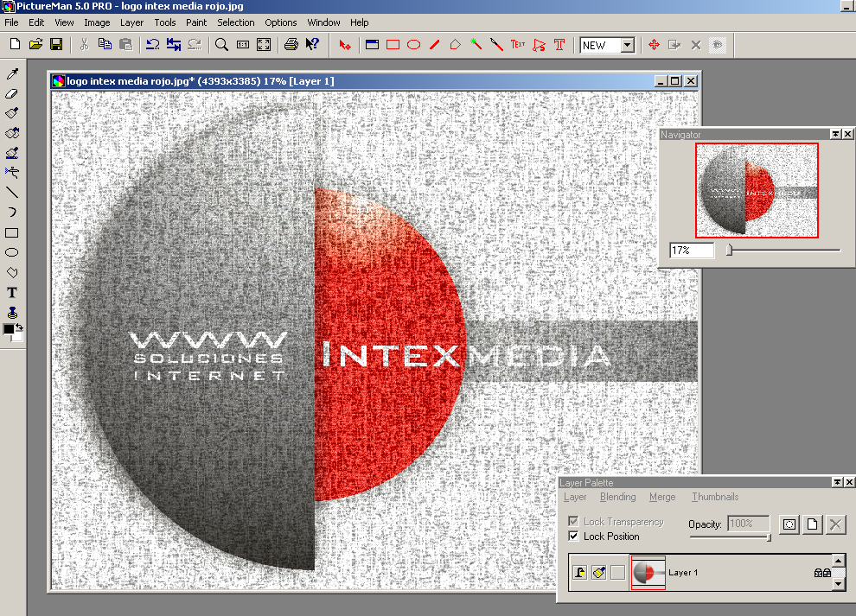Roll up the Layer Palette panel

coord(838,482)
